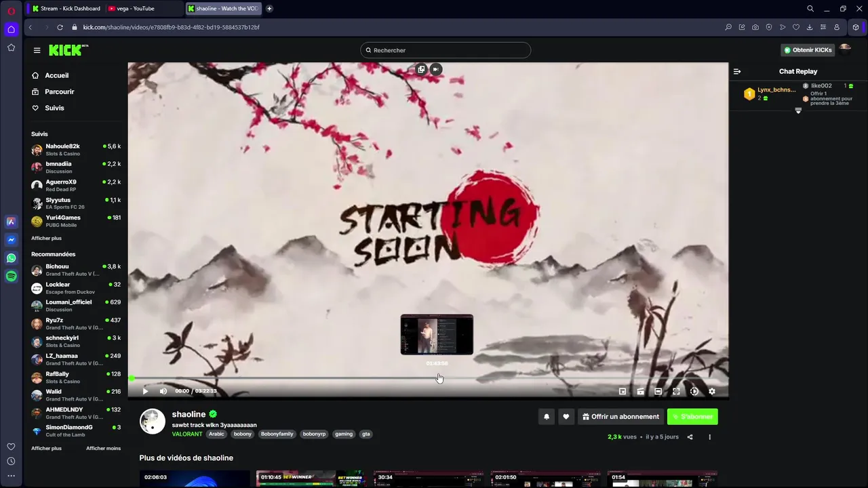Open Opera sidebar Spotify icon
Viewport: 868px width, 488px height.
(11, 276)
